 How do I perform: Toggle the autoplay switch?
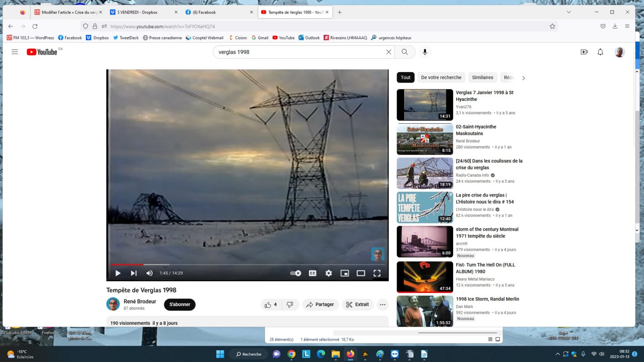pyautogui.click(x=296, y=273)
